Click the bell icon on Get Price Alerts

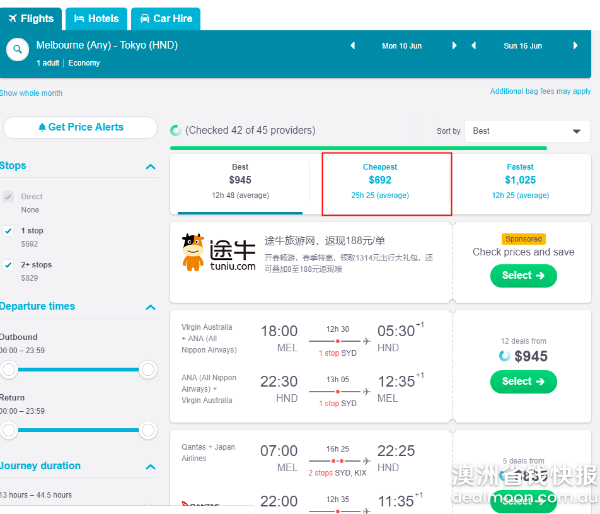click(x=42, y=127)
